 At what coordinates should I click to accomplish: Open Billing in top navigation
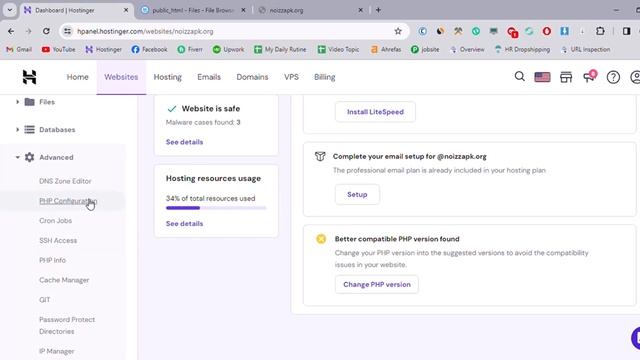tap(324, 77)
